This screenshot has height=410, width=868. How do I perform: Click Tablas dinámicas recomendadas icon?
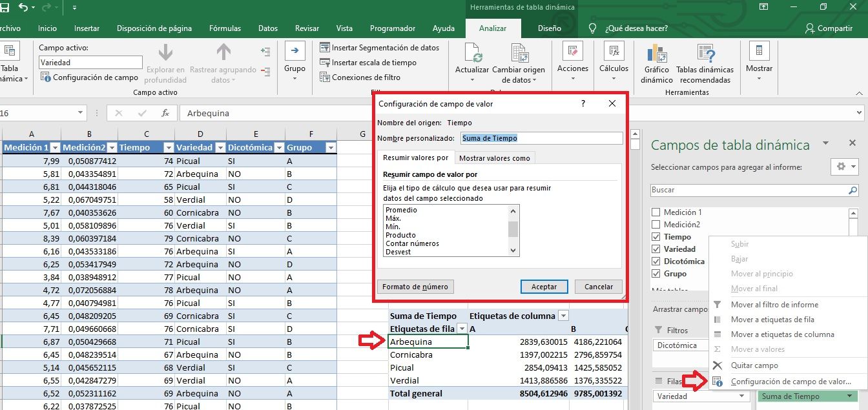coord(705,54)
